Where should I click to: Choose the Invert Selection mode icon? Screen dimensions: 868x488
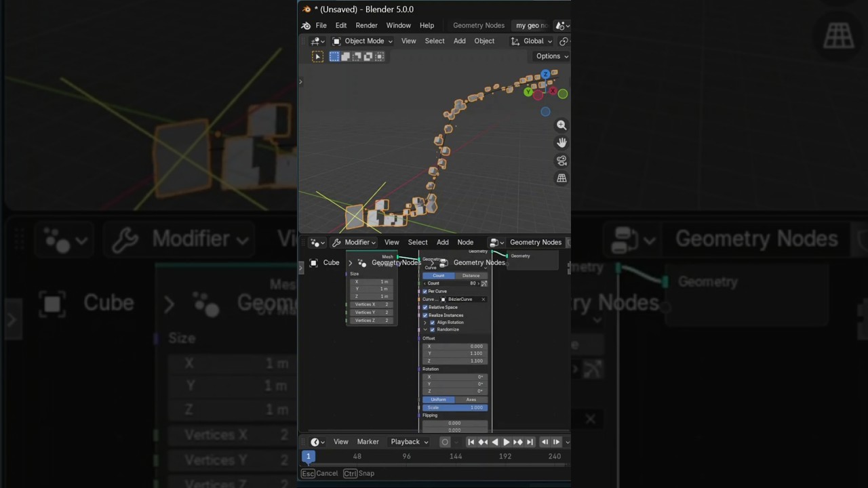[x=368, y=56]
